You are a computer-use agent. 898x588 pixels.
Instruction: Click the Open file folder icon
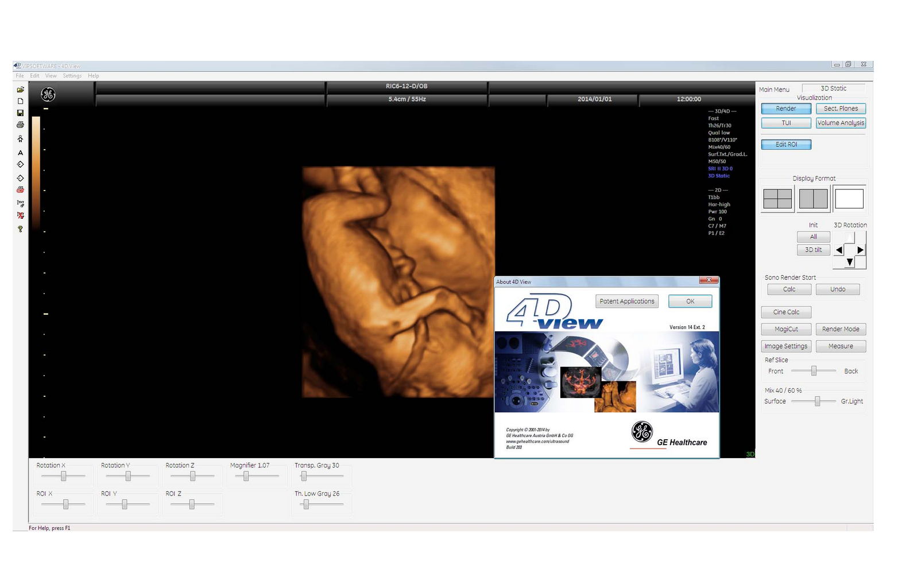click(20, 90)
